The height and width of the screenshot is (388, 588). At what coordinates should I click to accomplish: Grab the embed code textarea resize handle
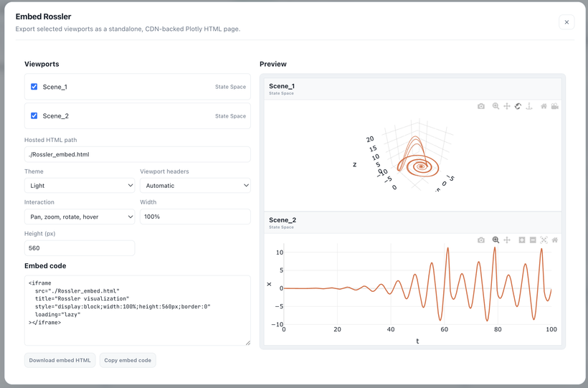click(248, 343)
